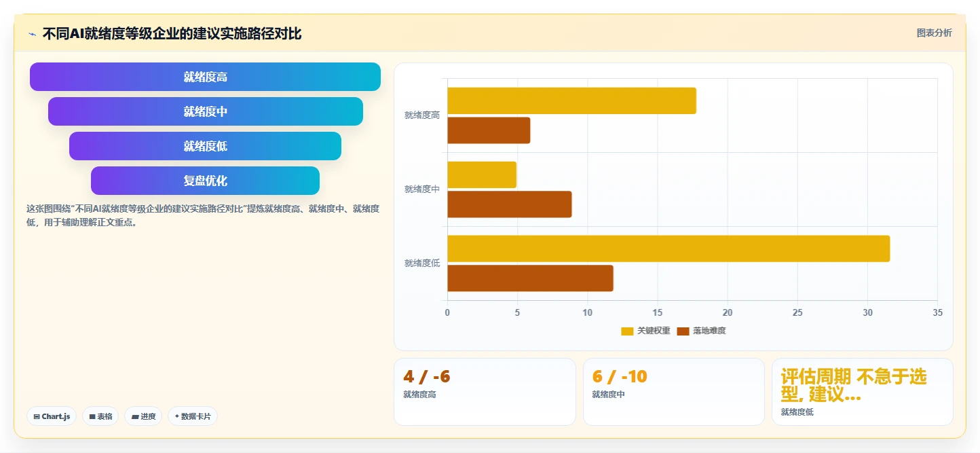Viewport: 980px width, 453px height.
Task: Toggle 关键权重 legend yellow swatch
Action: 627,331
